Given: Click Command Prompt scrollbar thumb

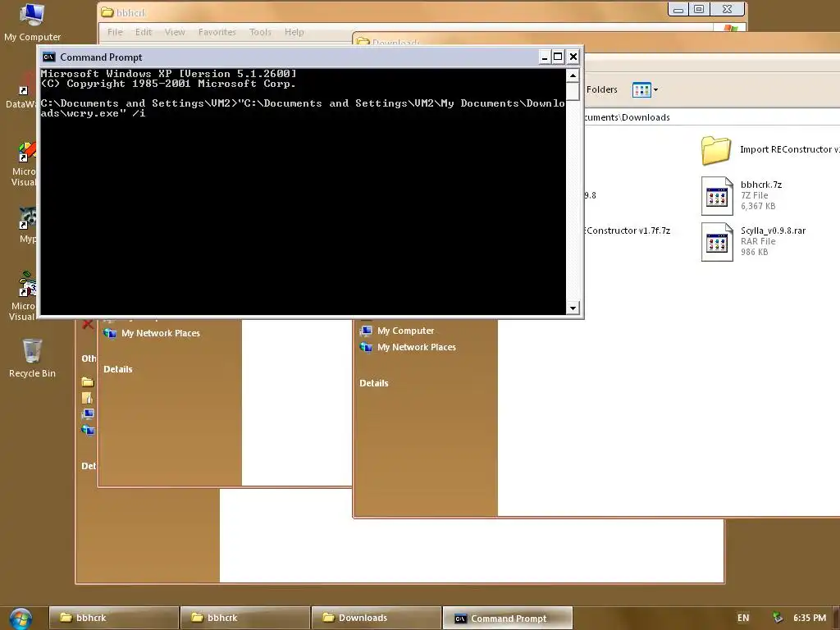Looking at the screenshot, I should 573,92.
